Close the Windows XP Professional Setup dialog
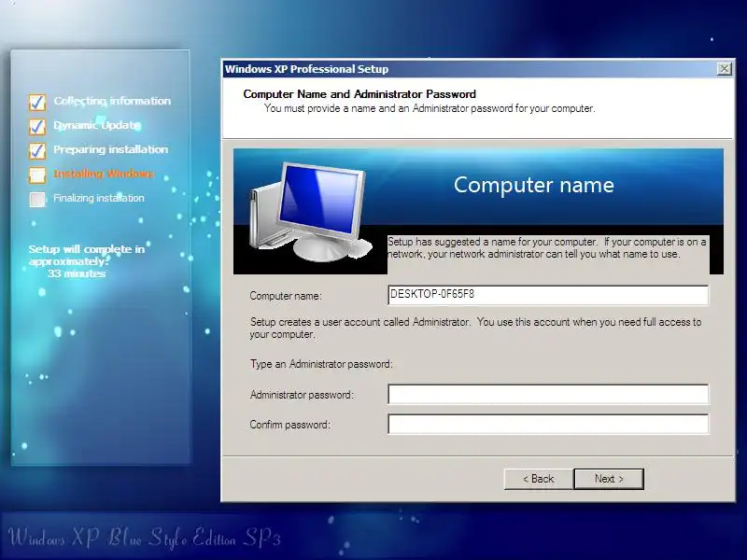This screenshot has height=560, width=747. pos(725,69)
